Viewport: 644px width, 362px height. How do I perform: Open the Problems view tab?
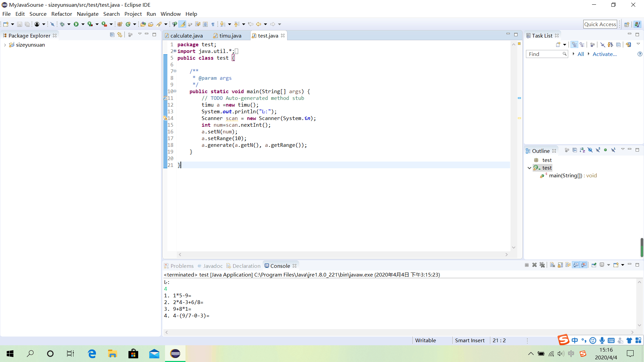[x=182, y=266]
